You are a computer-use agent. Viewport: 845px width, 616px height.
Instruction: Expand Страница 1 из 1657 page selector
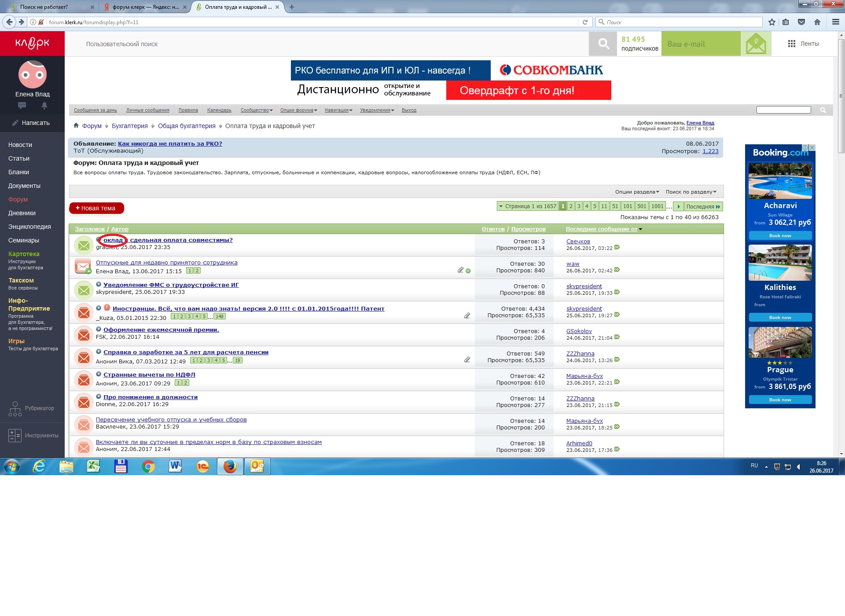527,206
